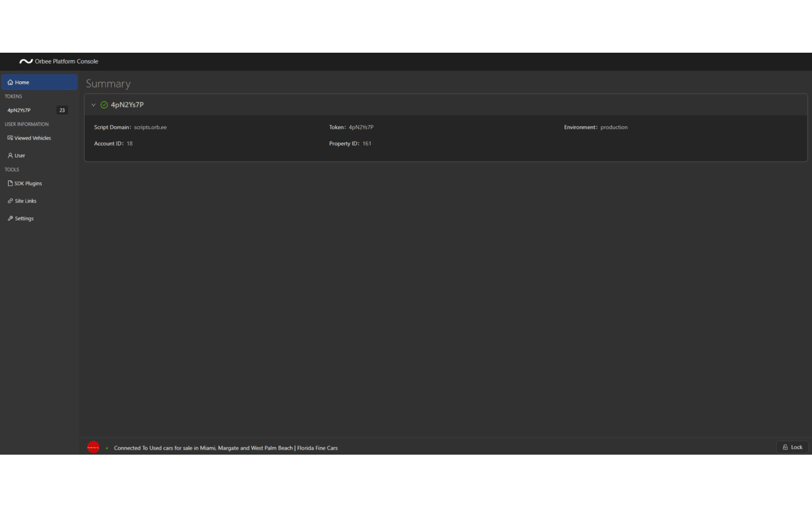This screenshot has height=508, width=812.
Task: Click the Florida Fine Cars connection text
Action: 226,448
